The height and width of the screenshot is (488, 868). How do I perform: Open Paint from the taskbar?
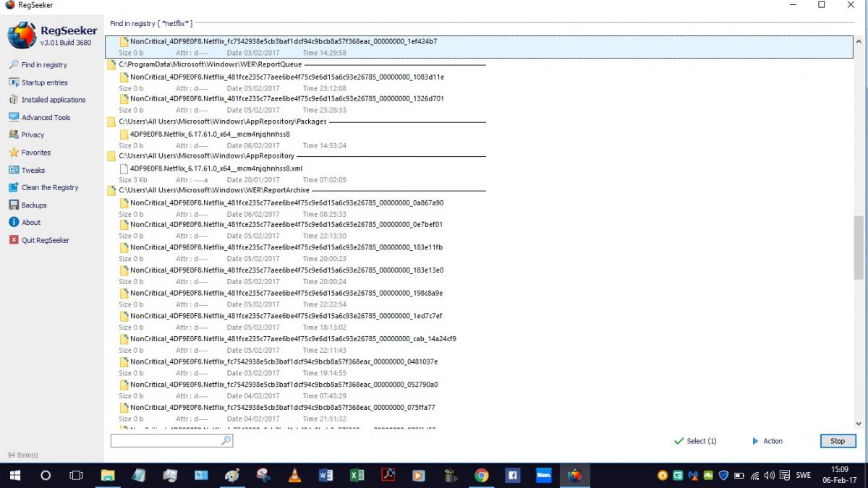click(x=232, y=475)
